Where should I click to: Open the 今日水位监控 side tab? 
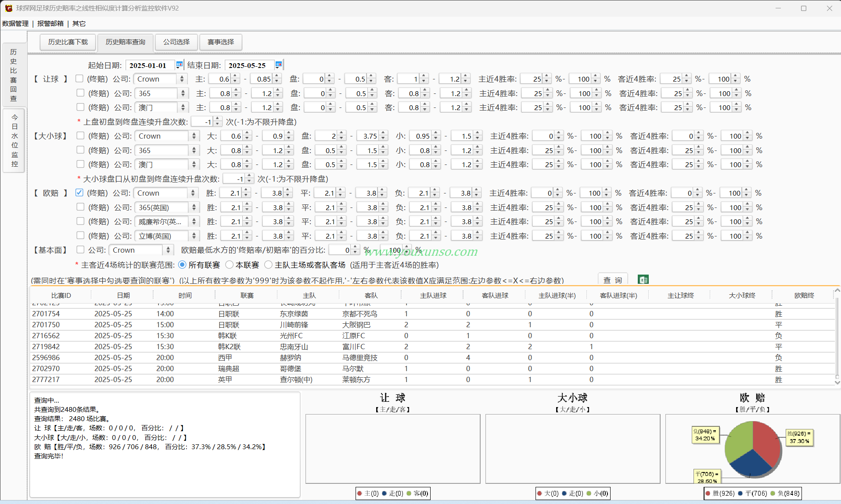click(x=14, y=140)
